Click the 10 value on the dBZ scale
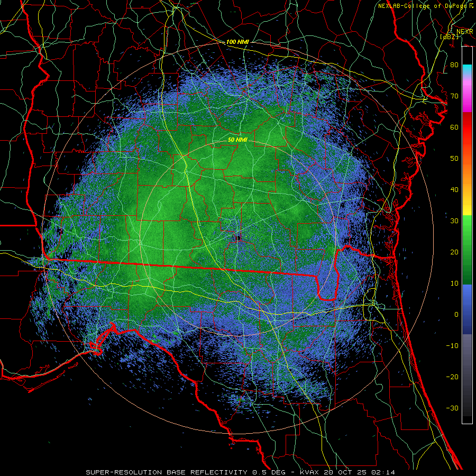Viewport: 476px width, 476px height. [454, 283]
